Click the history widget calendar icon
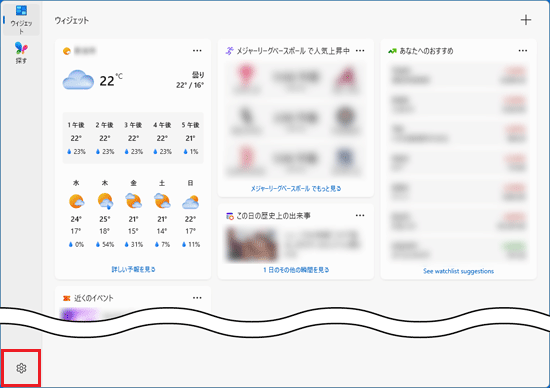The width and height of the screenshot is (550, 388). pyautogui.click(x=230, y=216)
